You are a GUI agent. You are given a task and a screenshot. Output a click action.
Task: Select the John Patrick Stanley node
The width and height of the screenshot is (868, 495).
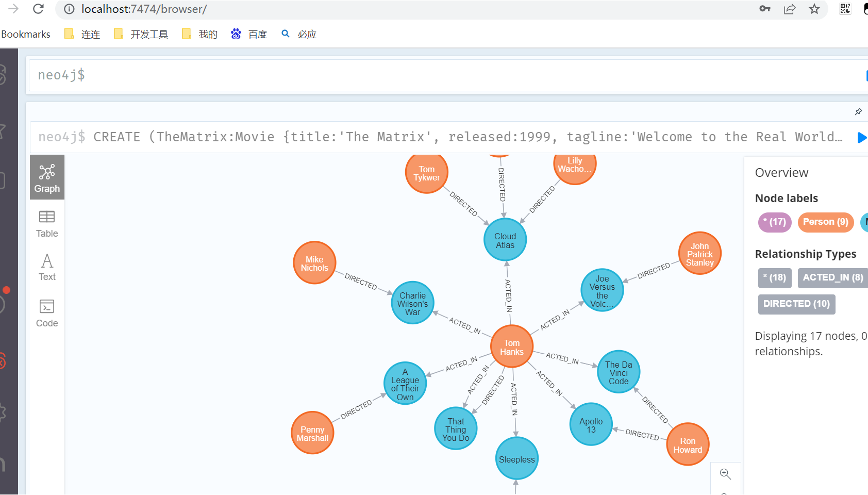(x=700, y=254)
